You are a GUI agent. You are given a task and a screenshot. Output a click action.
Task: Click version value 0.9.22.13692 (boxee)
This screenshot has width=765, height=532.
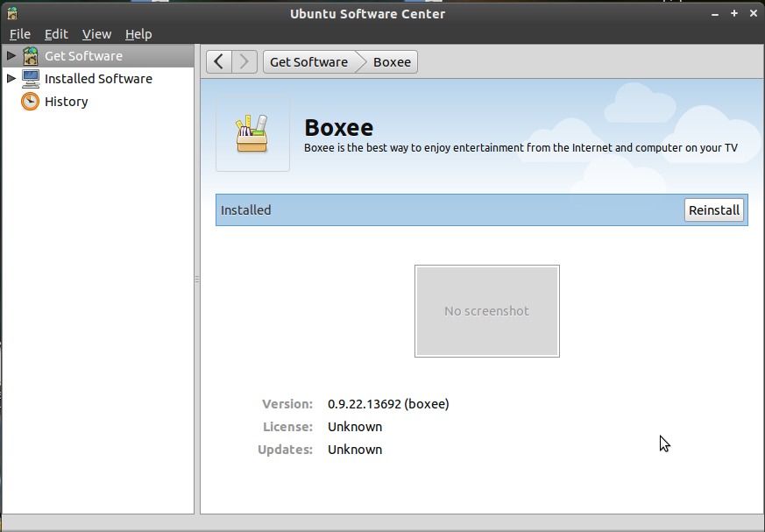(388, 404)
